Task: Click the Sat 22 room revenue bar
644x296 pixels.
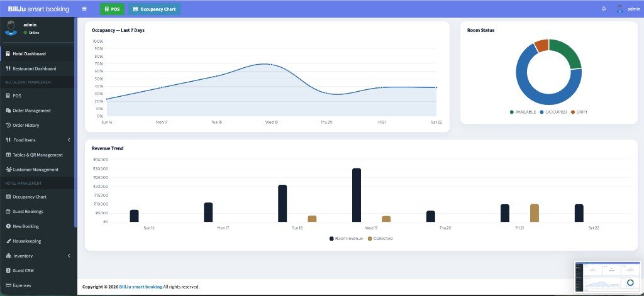Action: (579, 213)
